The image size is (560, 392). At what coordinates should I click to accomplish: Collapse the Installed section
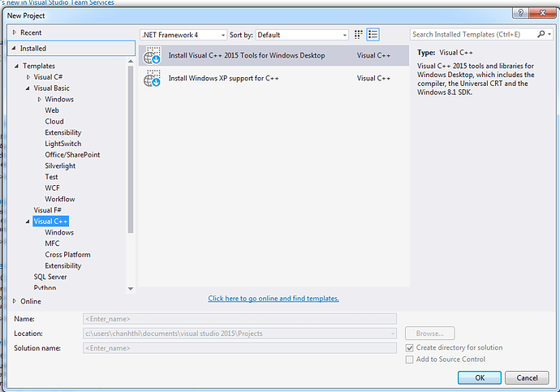point(14,48)
